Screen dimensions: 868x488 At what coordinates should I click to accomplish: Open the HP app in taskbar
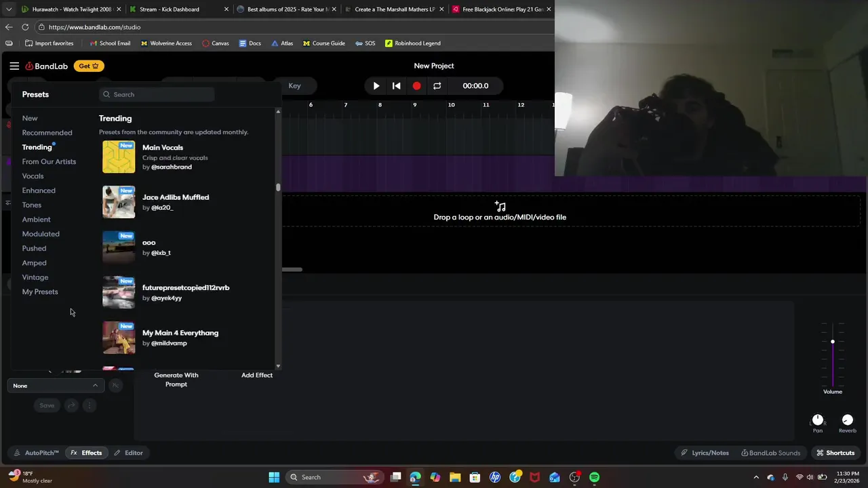pyautogui.click(x=495, y=477)
